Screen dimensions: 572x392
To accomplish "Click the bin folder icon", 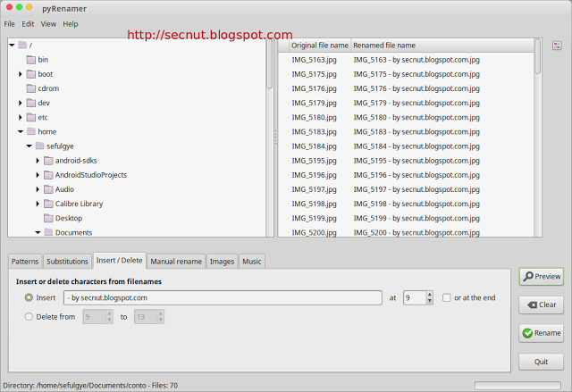I will coord(31,60).
